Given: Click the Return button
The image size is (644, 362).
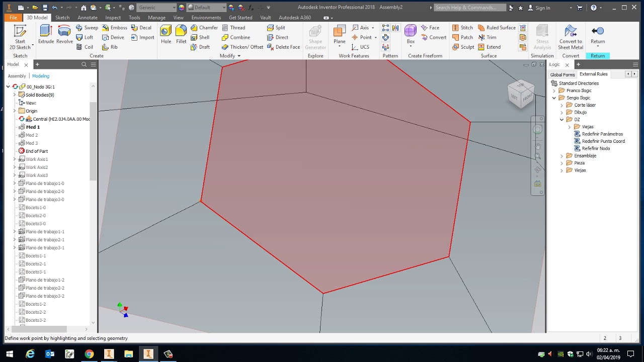Looking at the screenshot, I should click(598, 35).
